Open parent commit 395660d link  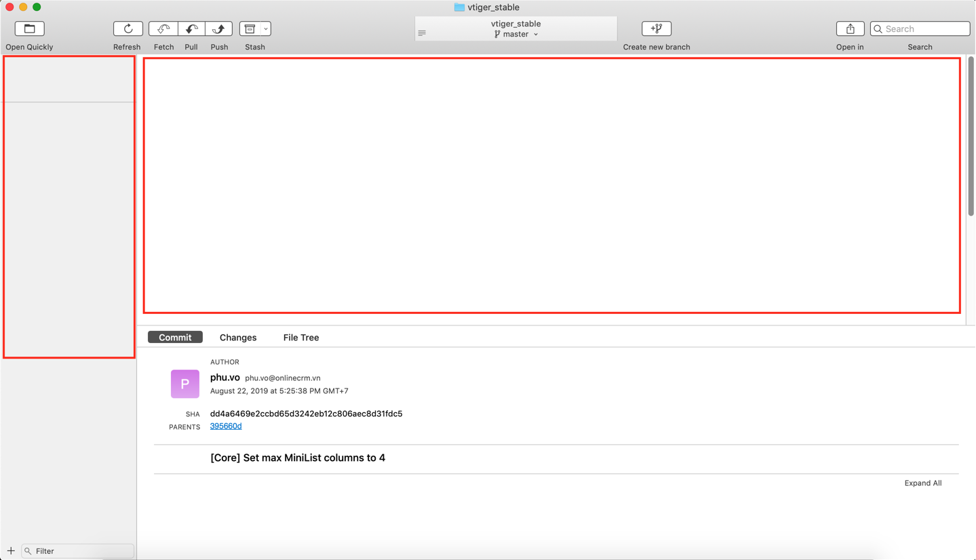pyautogui.click(x=226, y=426)
